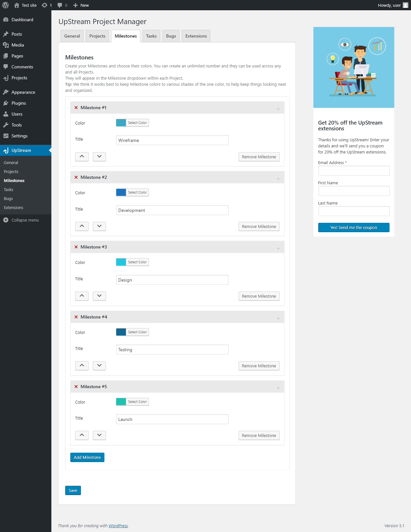Move Milestone #4 down with arrow
This screenshot has height=532, width=411.
[x=99, y=366]
